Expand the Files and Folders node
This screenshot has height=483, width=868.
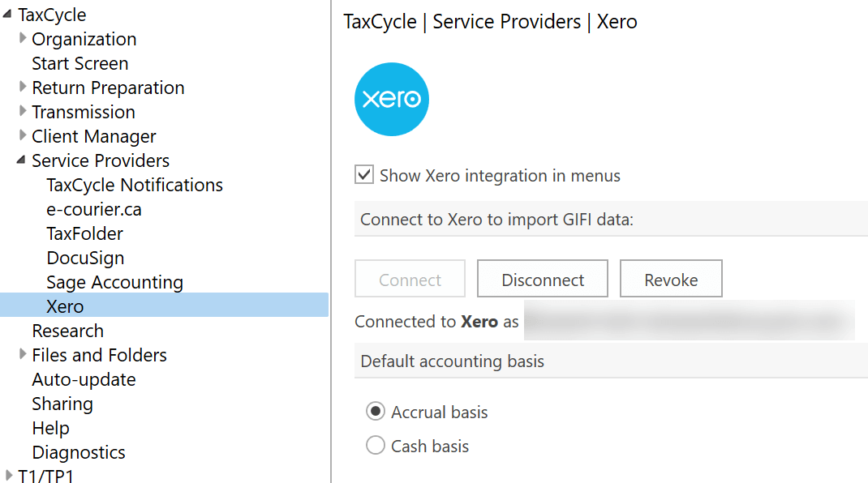pos(22,354)
